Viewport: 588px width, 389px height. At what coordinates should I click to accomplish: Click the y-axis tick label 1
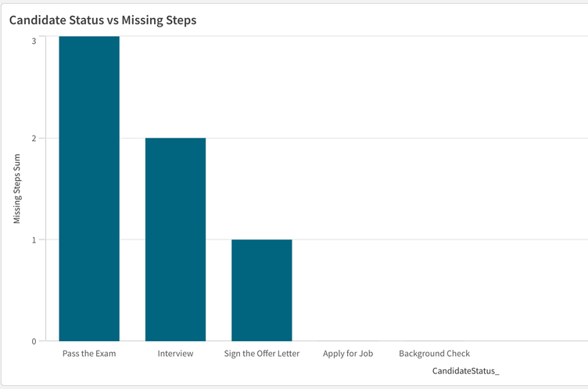tap(34, 240)
